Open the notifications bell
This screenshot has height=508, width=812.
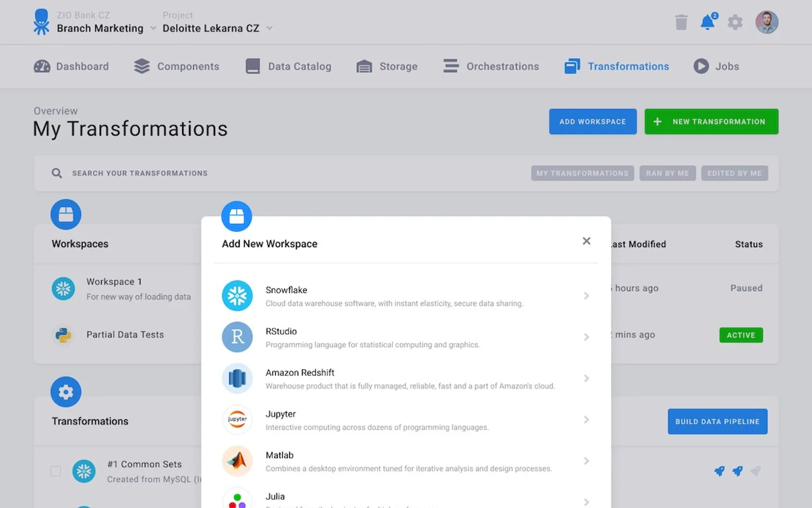coord(708,22)
